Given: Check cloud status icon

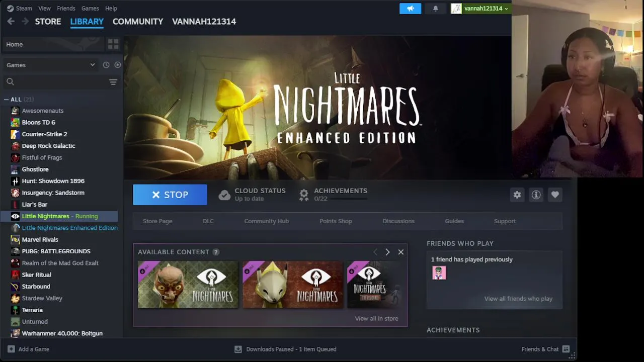Looking at the screenshot, I should [x=224, y=195].
